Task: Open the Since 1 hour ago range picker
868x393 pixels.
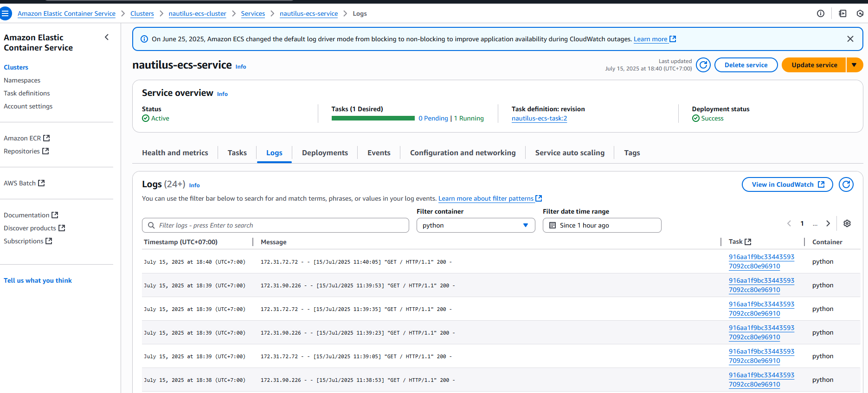Action: 602,225
